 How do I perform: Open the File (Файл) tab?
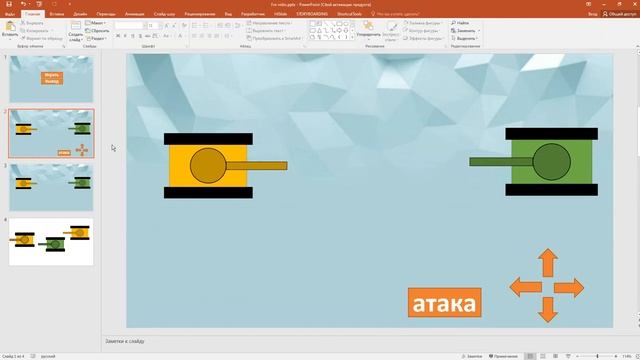click(x=10, y=14)
